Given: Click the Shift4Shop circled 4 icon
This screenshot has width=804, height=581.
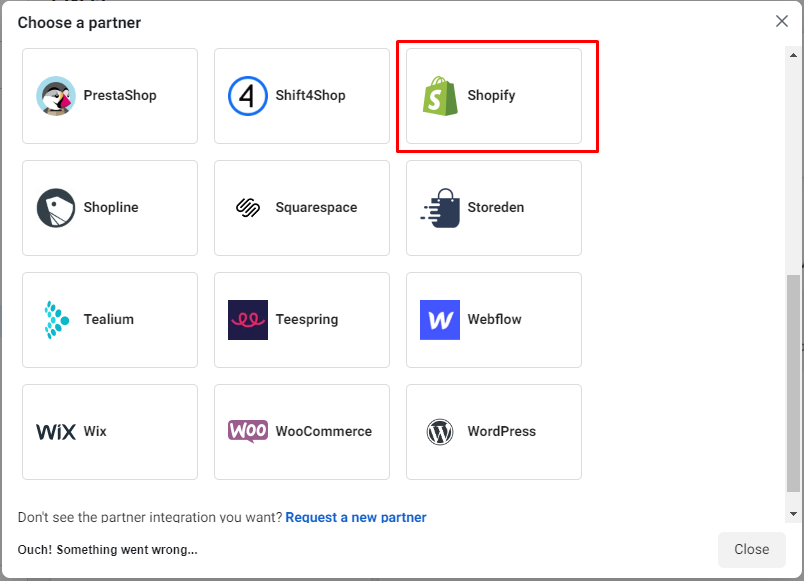Looking at the screenshot, I should pos(248,96).
